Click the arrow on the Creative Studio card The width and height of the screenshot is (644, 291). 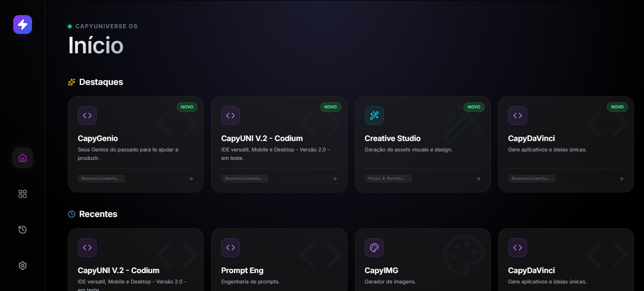(478, 178)
